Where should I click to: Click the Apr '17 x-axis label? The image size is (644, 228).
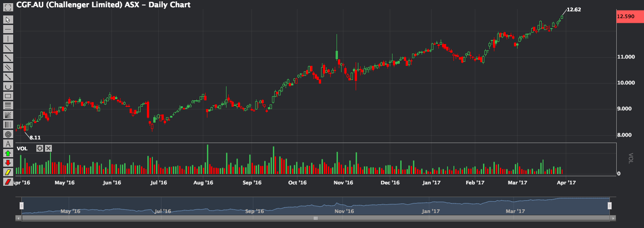[566, 183]
